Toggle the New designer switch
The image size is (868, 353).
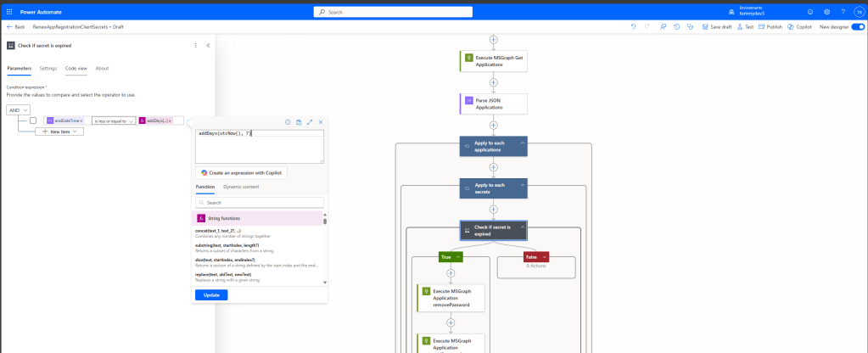tap(858, 26)
